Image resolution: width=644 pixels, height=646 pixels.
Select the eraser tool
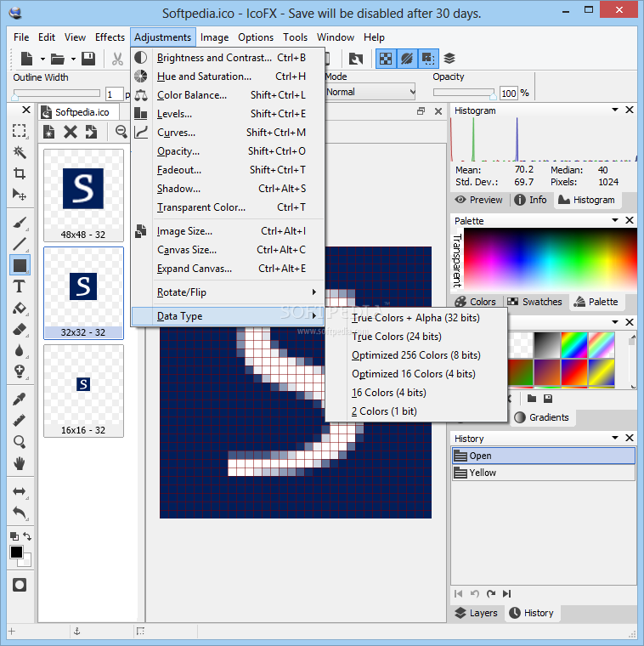point(20,329)
